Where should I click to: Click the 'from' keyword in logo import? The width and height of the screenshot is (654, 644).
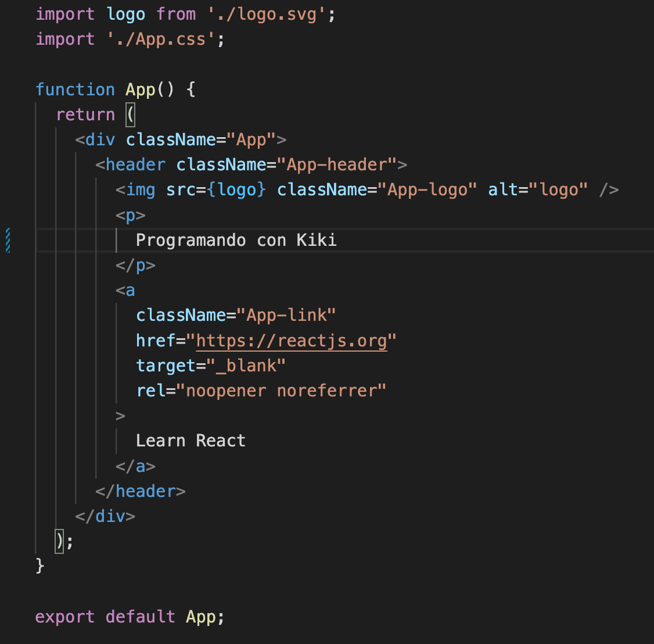pos(176,15)
